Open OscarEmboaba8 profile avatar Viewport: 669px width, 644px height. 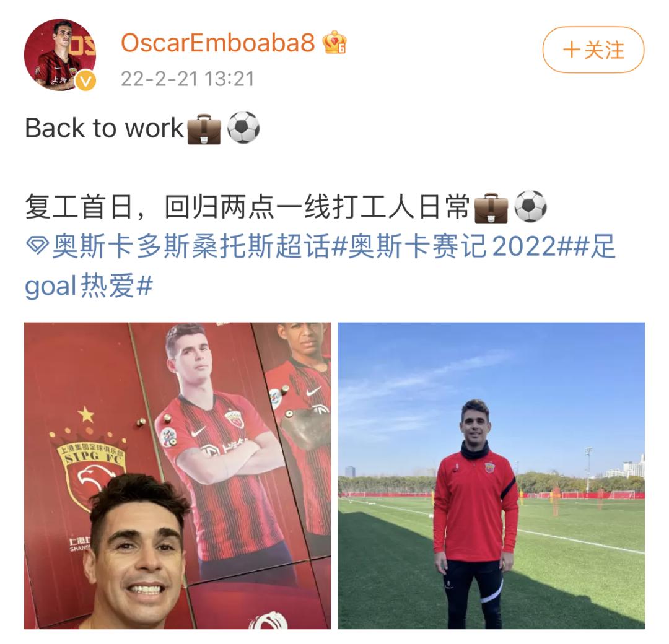tap(60, 54)
